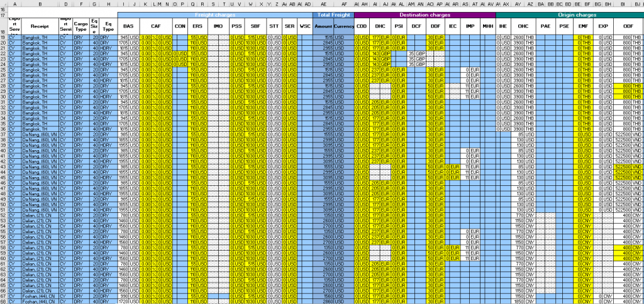Select the 'Receipt' column heading cell

[40, 26]
